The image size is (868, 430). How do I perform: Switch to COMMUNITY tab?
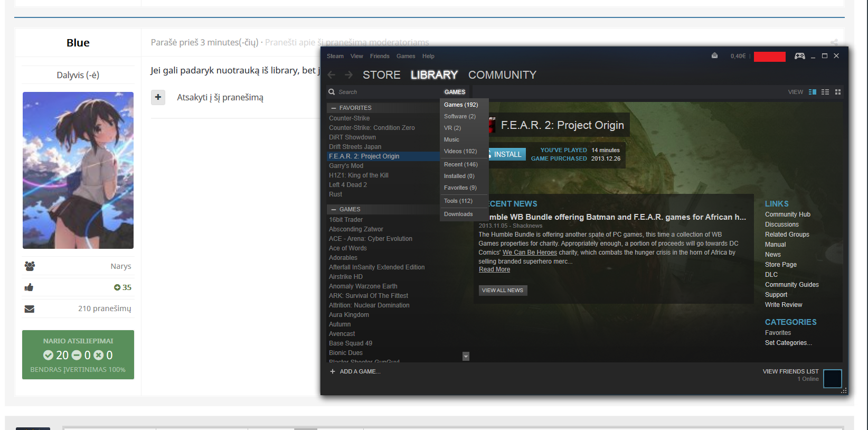502,75
